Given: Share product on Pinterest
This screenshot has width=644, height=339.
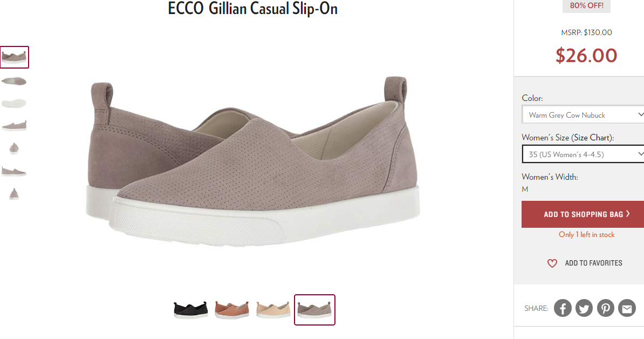Looking at the screenshot, I should pos(605,308).
